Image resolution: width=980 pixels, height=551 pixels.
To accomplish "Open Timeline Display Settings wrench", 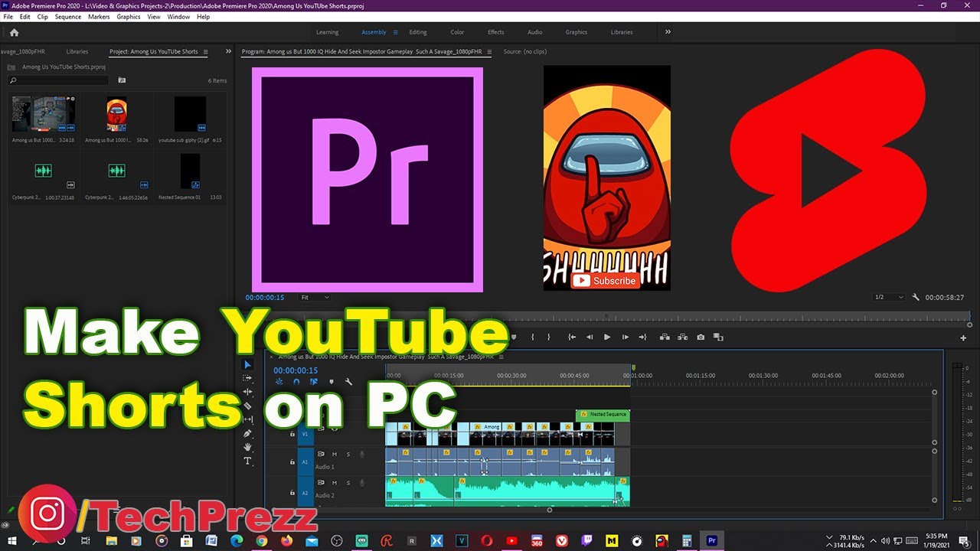I will pyautogui.click(x=348, y=381).
